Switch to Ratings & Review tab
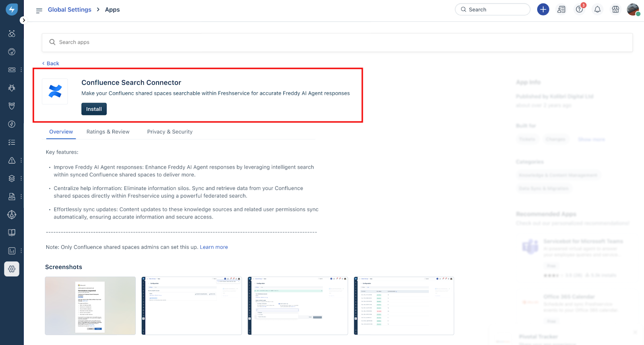This screenshot has height=345, width=644. tap(108, 132)
